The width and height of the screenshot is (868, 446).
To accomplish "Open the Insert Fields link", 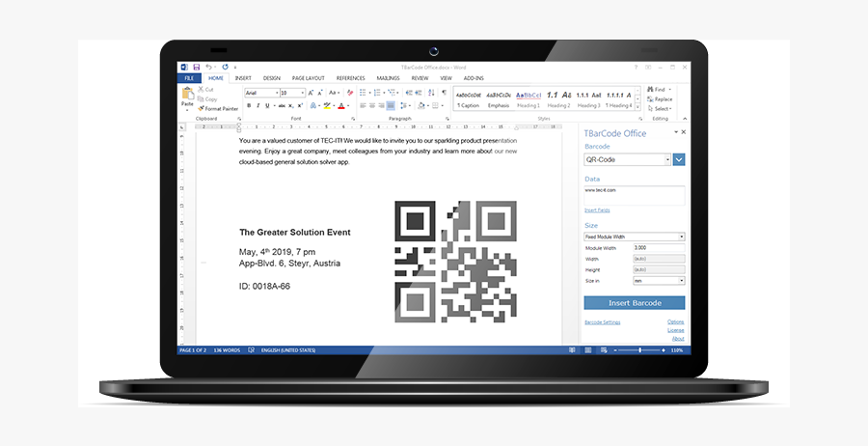I will click(597, 210).
